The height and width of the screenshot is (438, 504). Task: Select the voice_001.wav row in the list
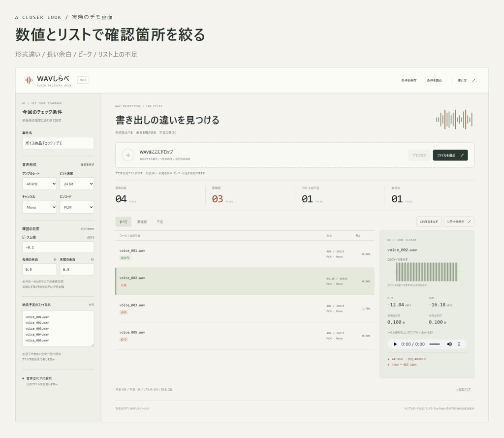pyautogui.click(x=245, y=254)
